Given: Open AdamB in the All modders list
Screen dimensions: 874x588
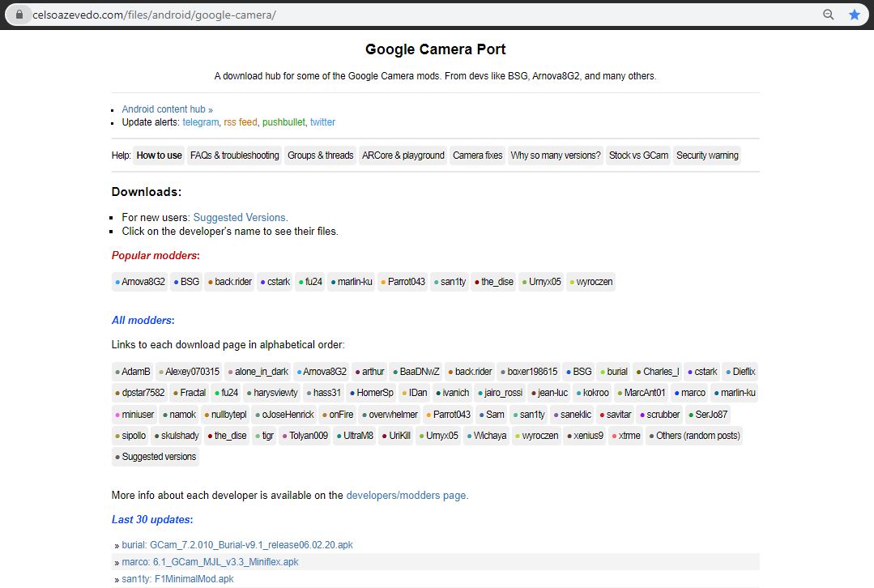Looking at the screenshot, I should pos(133,372).
